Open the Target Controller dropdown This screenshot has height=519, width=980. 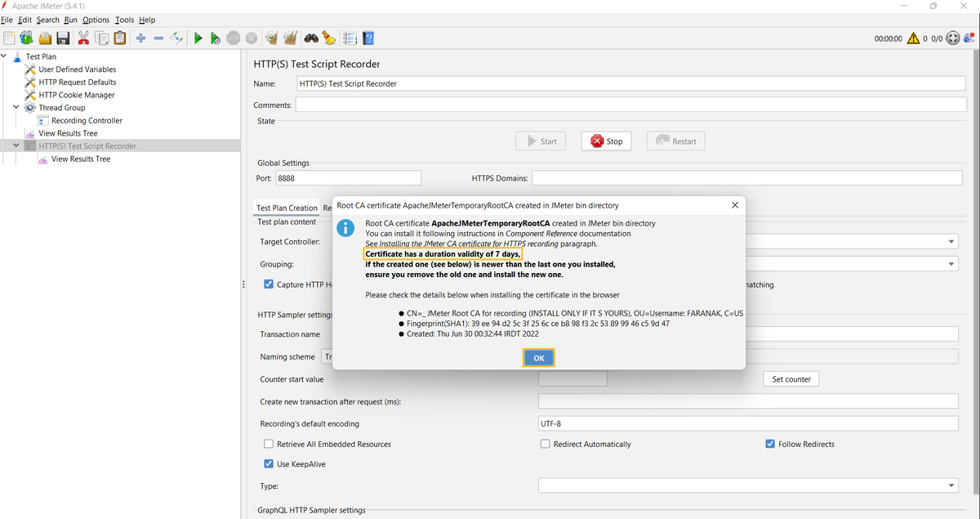(952, 242)
